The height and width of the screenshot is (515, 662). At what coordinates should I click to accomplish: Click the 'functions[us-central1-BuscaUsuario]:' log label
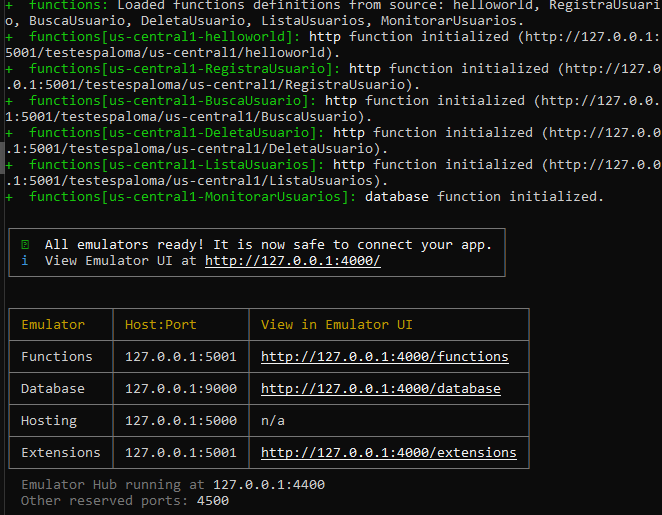[173, 101]
